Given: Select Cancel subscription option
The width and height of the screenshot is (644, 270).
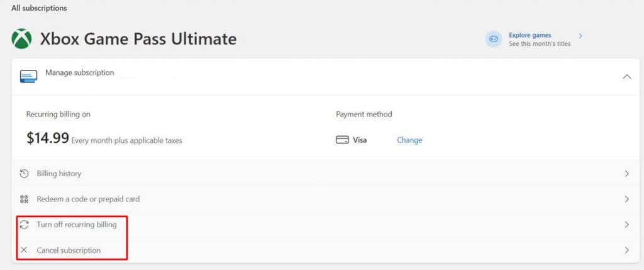Looking at the screenshot, I should [x=69, y=250].
